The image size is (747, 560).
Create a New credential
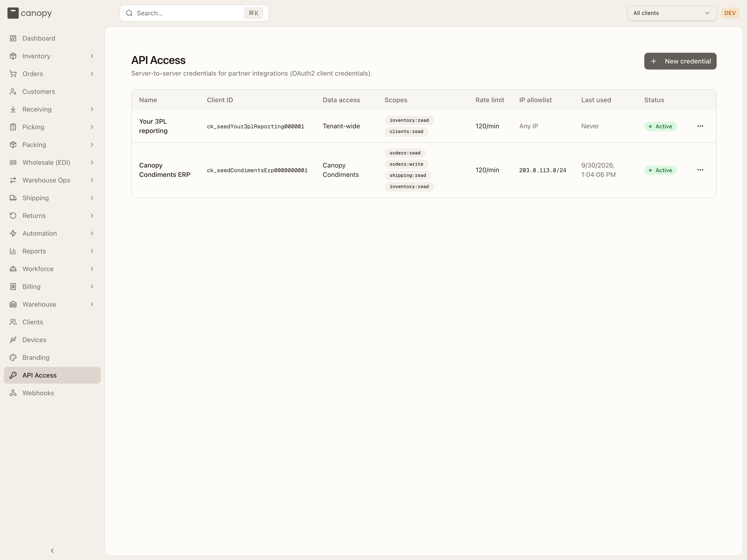point(680,61)
